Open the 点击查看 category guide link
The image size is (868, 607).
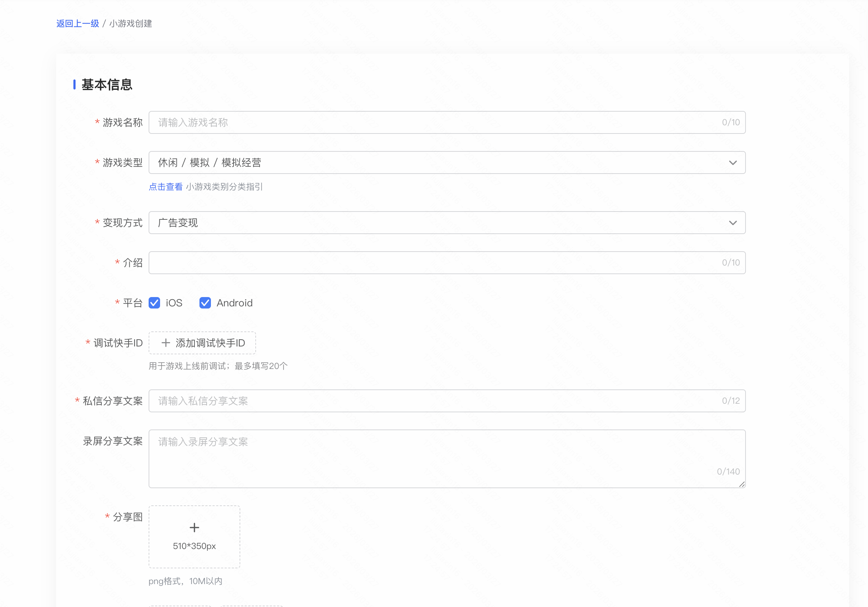pos(165,187)
